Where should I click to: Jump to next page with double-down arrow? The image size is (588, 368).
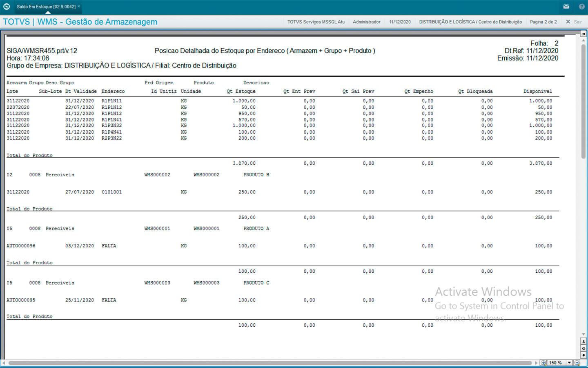(584, 355)
